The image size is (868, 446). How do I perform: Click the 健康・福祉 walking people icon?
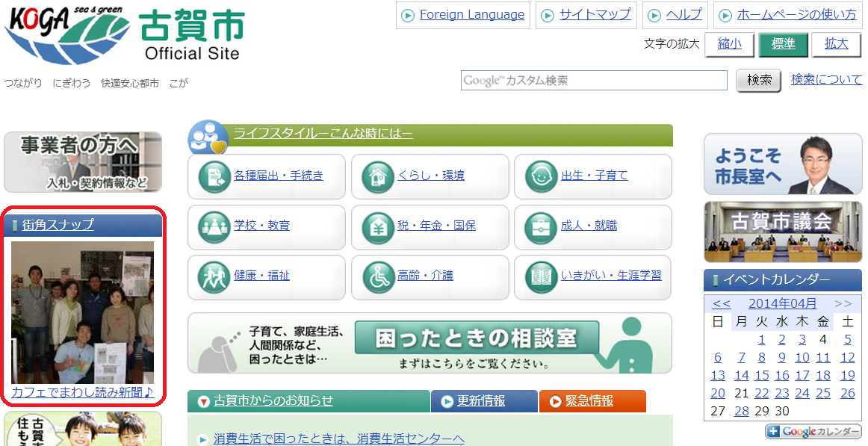click(x=214, y=276)
